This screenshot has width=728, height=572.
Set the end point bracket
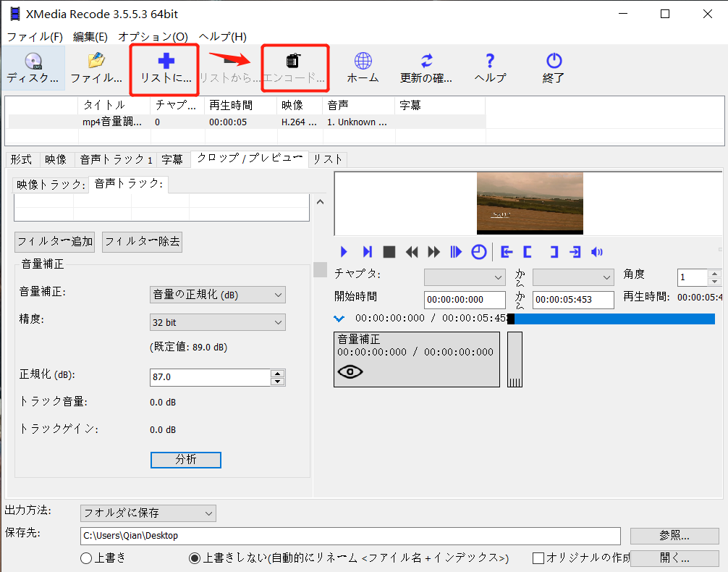pyautogui.click(x=554, y=252)
